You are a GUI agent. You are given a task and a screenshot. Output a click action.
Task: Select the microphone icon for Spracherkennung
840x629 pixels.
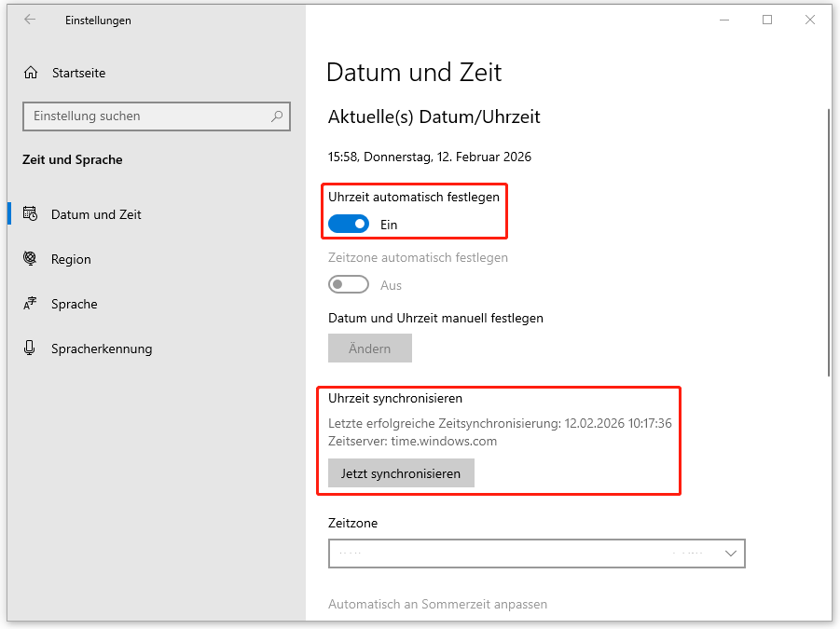click(x=31, y=349)
